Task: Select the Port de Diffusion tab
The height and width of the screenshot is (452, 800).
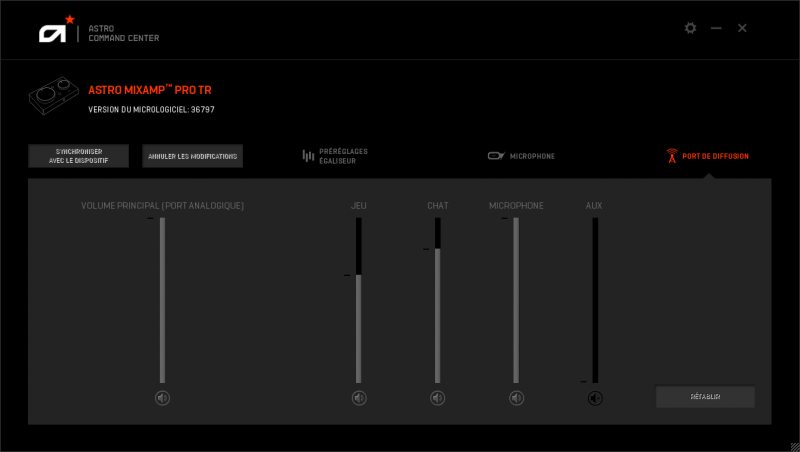Action: (x=708, y=156)
